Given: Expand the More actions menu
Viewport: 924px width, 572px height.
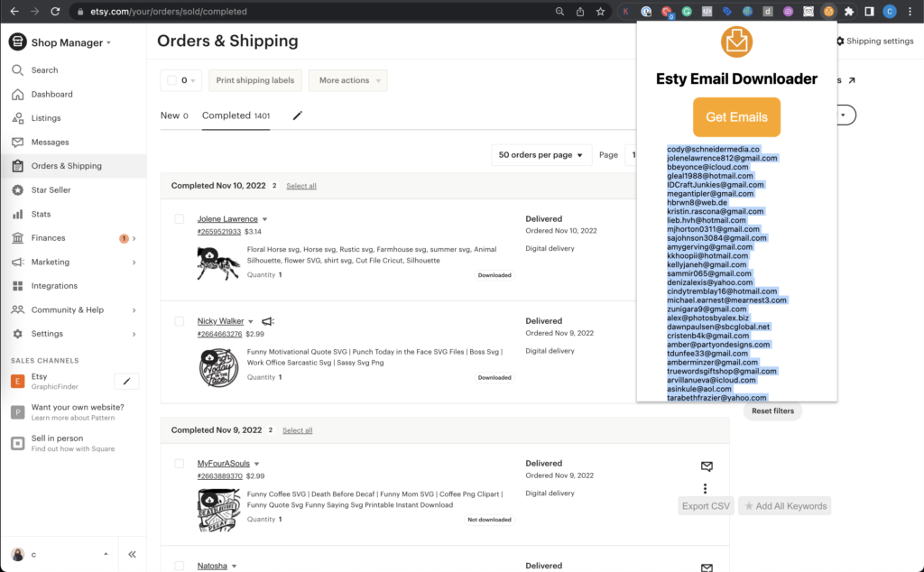Looking at the screenshot, I should pyautogui.click(x=347, y=79).
